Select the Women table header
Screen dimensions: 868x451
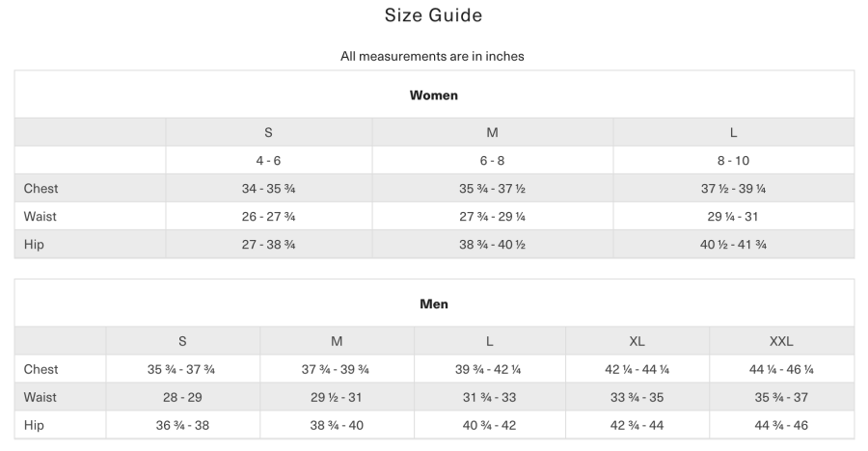pos(433,95)
